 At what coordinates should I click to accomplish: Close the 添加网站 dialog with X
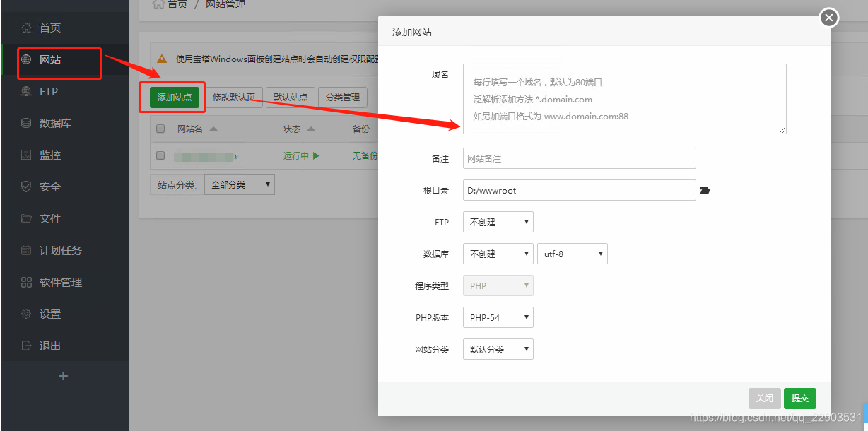click(830, 18)
